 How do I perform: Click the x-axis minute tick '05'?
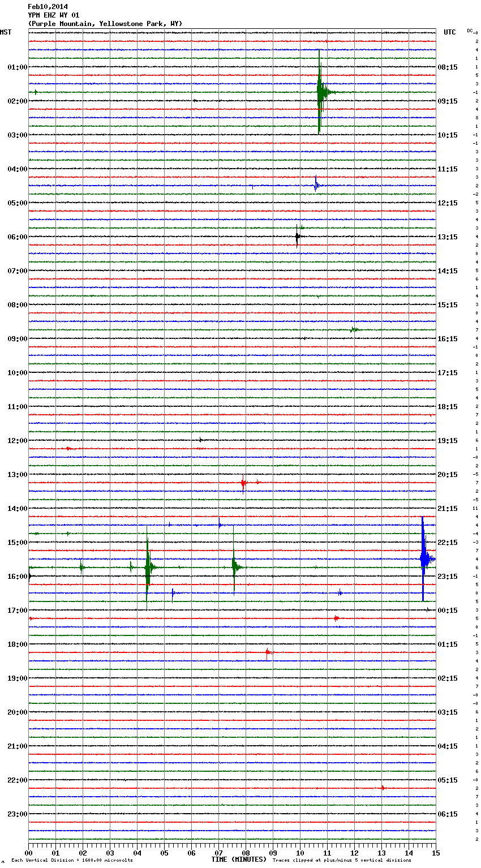tap(164, 853)
